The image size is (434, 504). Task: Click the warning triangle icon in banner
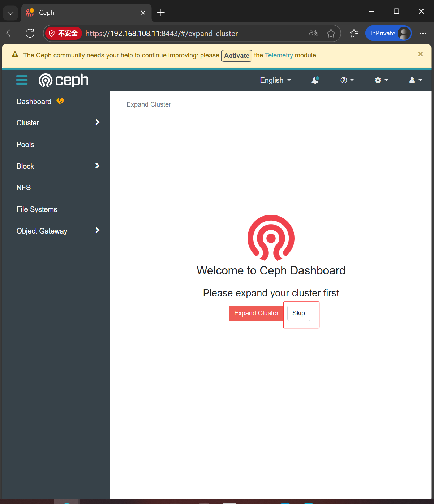tap(15, 55)
